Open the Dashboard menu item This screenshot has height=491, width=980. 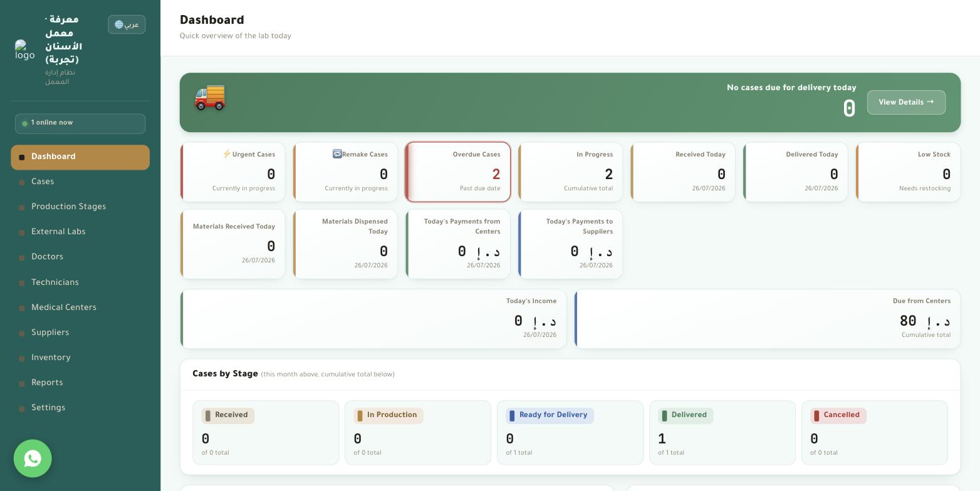[80, 157]
